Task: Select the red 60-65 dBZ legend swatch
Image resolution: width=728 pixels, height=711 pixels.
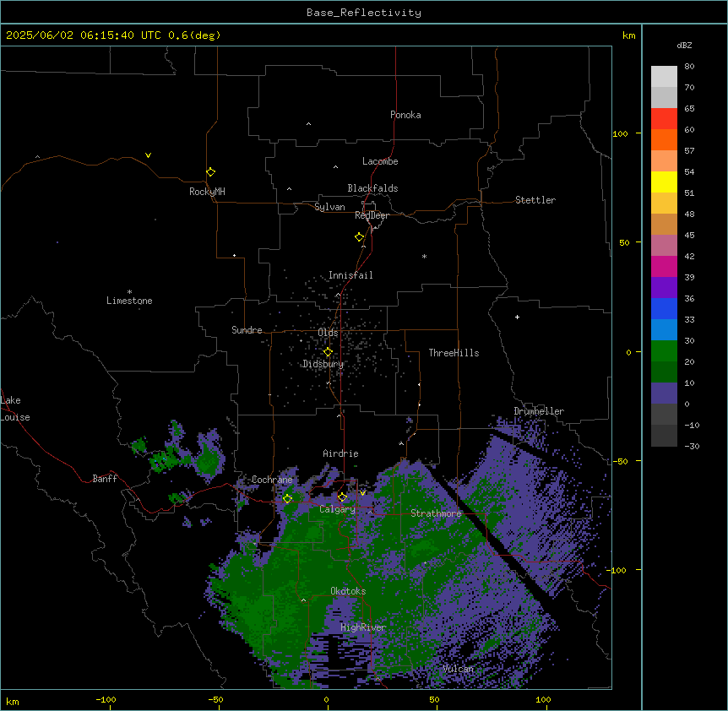Action: [664, 119]
